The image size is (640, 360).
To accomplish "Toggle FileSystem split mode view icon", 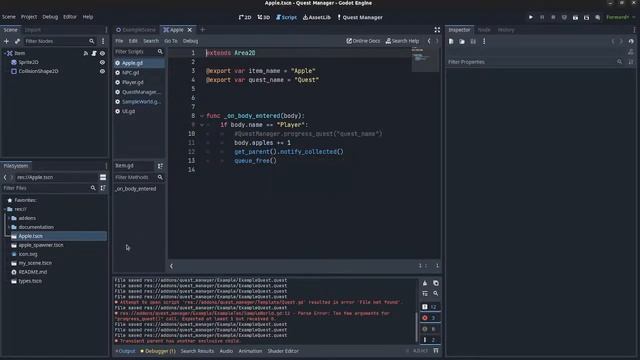I will [x=103, y=177].
